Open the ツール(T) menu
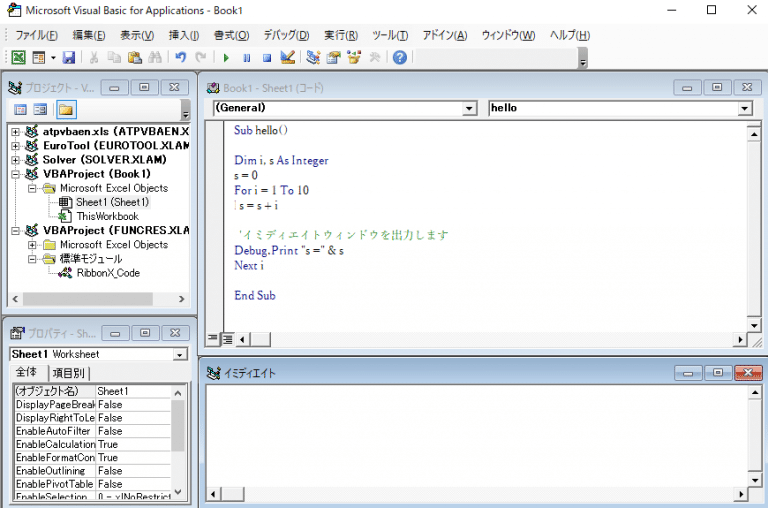 pos(390,35)
